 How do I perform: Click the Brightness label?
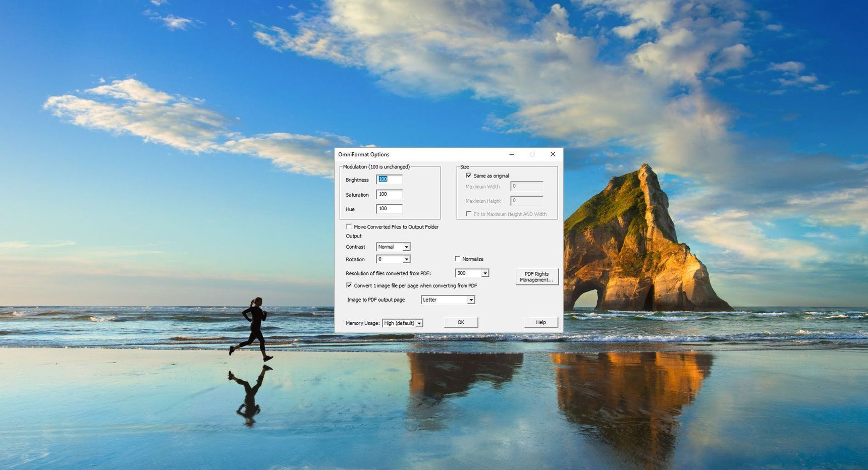click(x=357, y=180)
